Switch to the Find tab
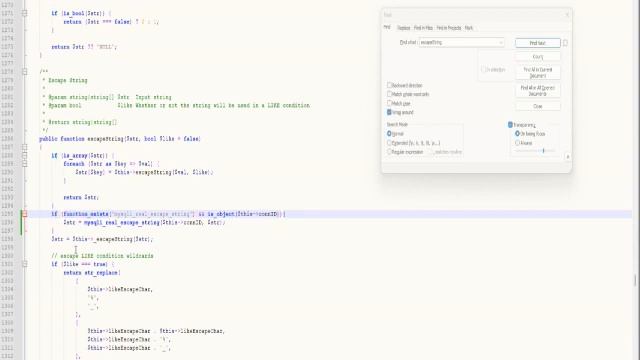The height and width of the screenshot is (360, 640). point(387,27)
